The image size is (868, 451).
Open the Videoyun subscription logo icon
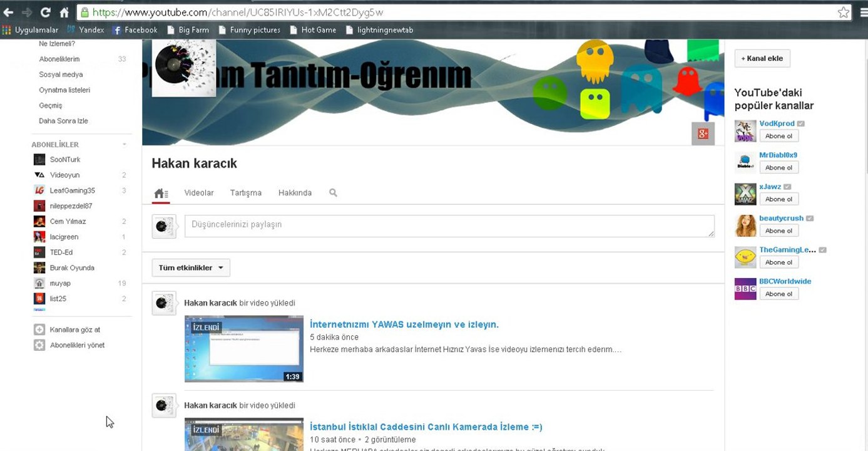(39, 175)
